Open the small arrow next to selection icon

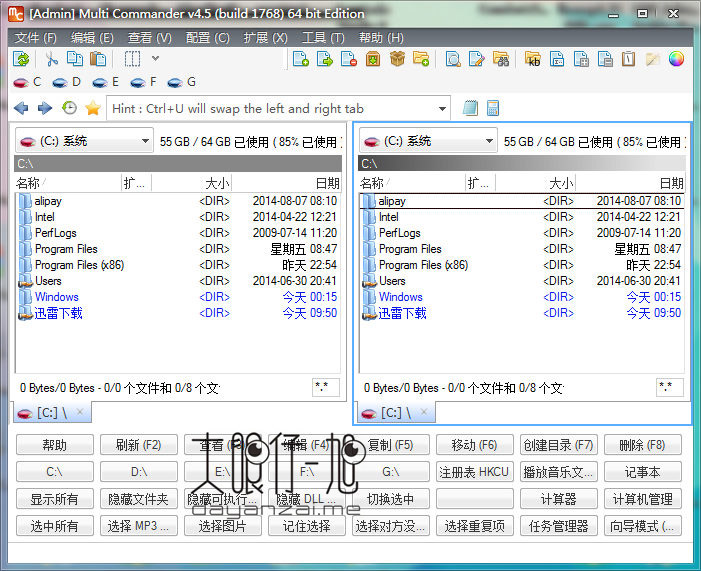coord(155,58)
